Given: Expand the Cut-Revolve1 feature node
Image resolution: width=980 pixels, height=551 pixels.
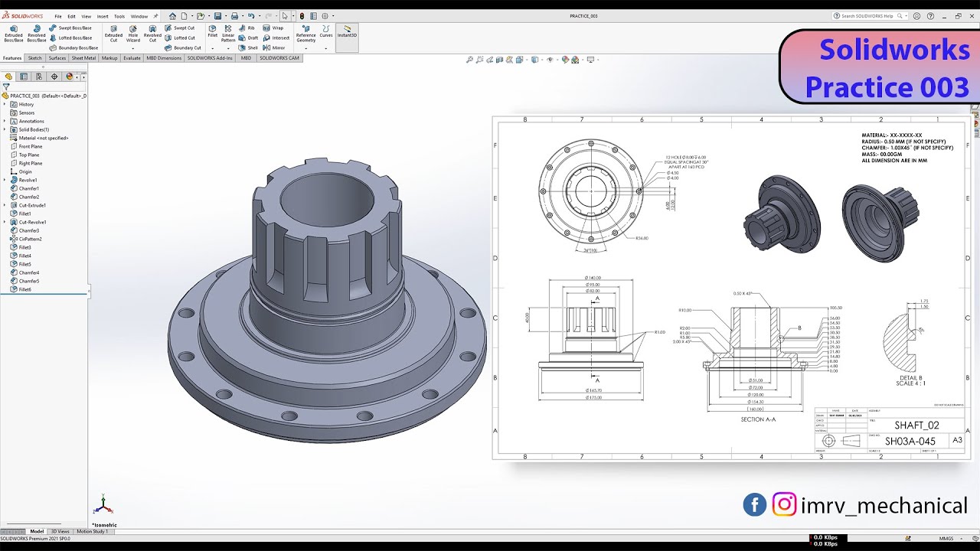Looking at the screenshot, I should pos(5,222).
